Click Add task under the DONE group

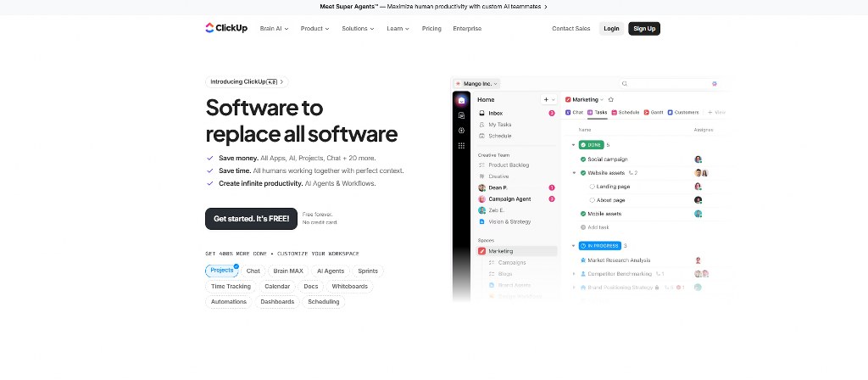point(595,227)
